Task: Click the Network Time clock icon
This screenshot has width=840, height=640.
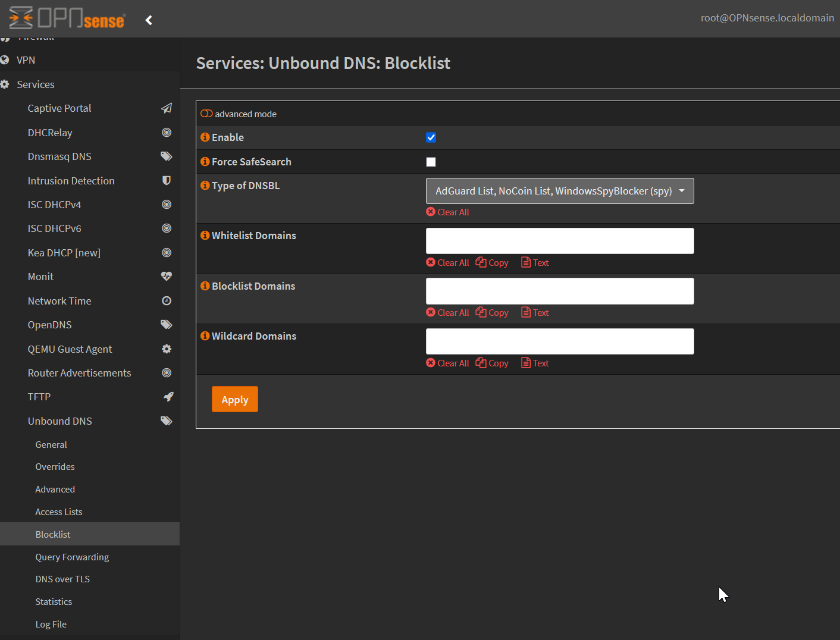Action: [167, 301]
